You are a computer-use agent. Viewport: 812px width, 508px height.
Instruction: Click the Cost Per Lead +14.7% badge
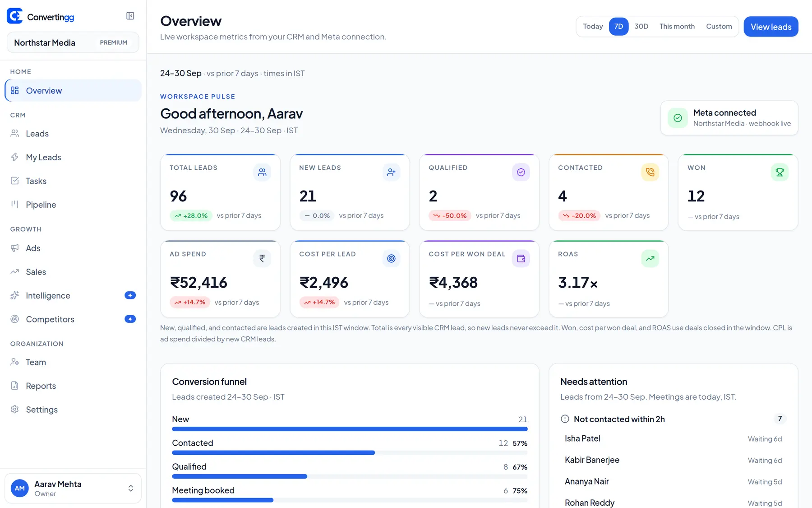pos(319,302)
